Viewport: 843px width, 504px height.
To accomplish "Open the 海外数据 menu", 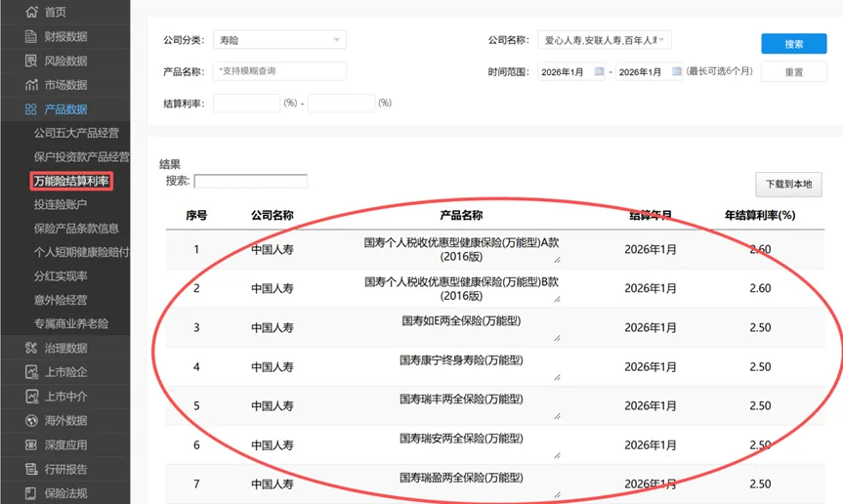I will pos(65,421).
